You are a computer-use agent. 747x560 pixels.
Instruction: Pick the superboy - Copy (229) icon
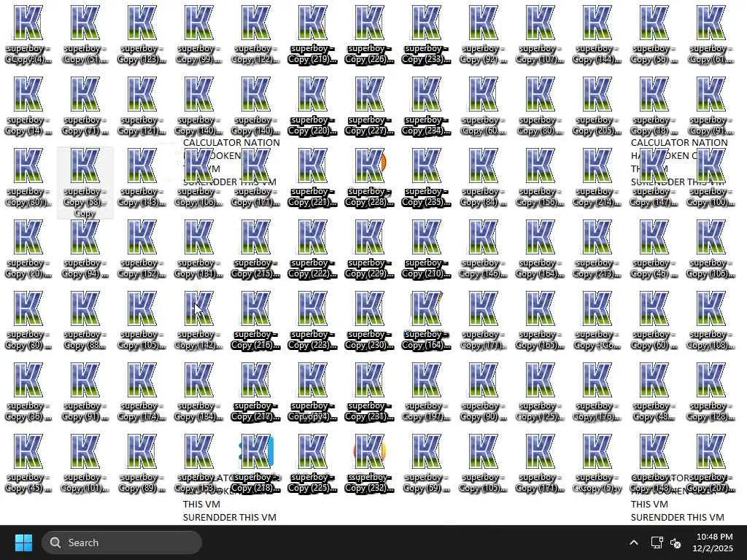coord(369,249)
